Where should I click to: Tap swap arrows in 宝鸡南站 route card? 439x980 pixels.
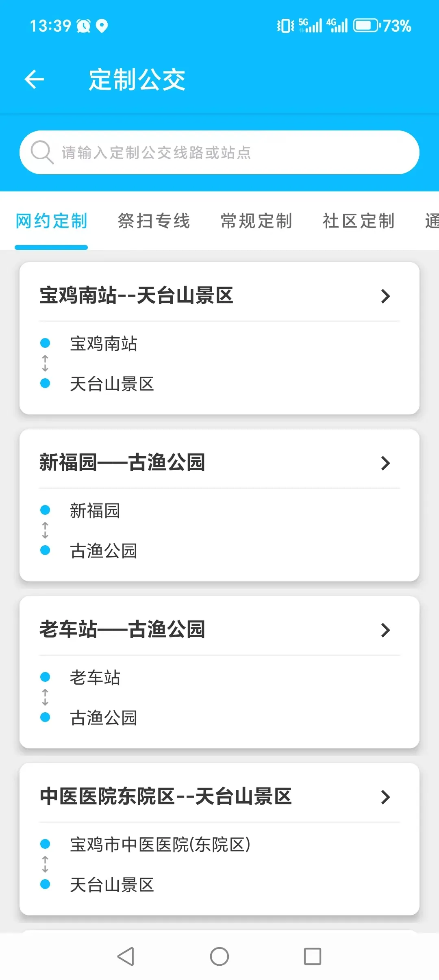click(45, 363)
